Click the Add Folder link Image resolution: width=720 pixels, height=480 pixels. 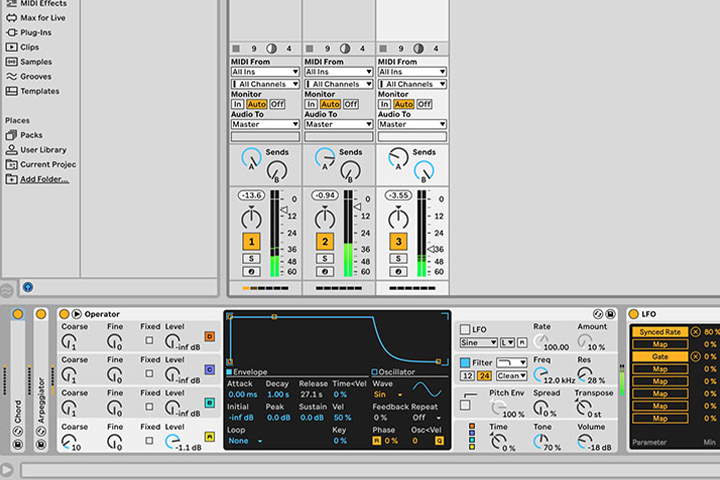[44, 179]
